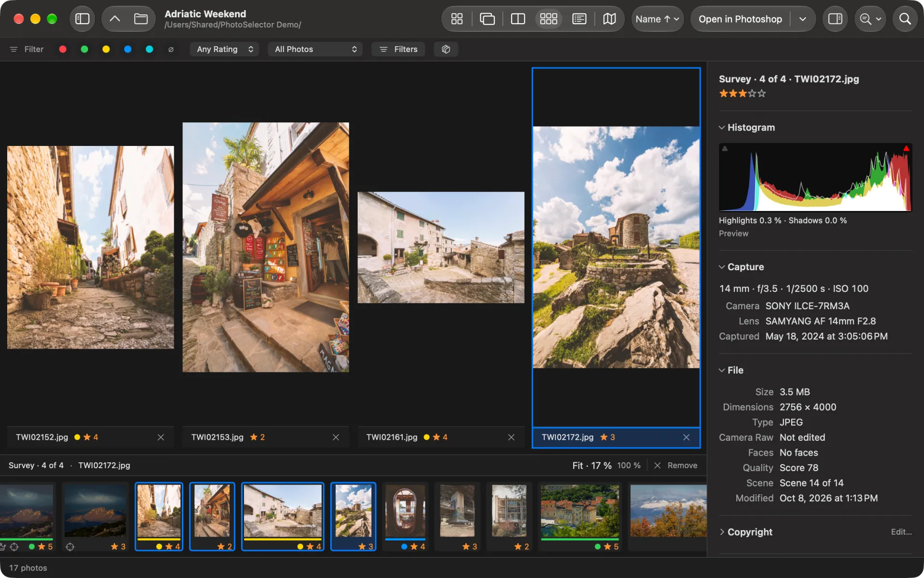Click Remove in the survey bar
This screenshot has width=924, height=578.
point(676,465)
